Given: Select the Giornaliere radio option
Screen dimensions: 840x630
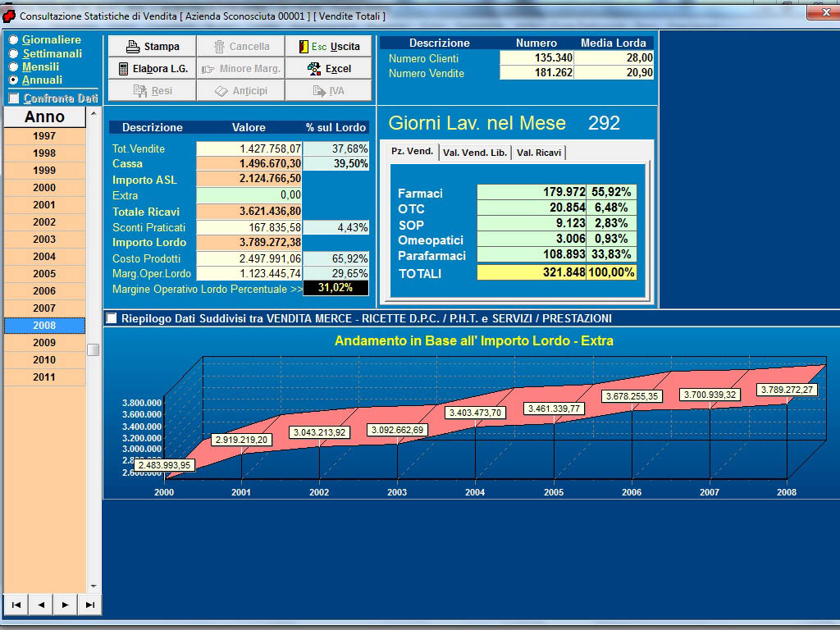Looking at the screenshot, I should pyautogui.click(x=13, y=39).
